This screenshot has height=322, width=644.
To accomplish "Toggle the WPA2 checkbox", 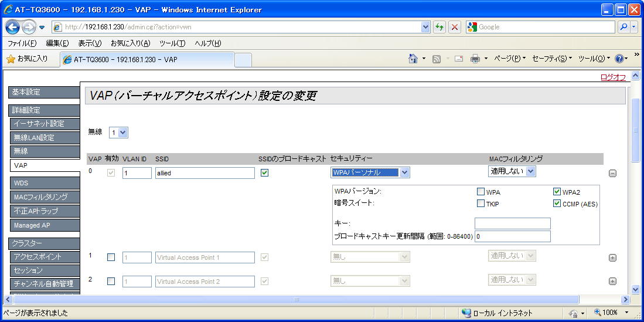I will 557,192.
